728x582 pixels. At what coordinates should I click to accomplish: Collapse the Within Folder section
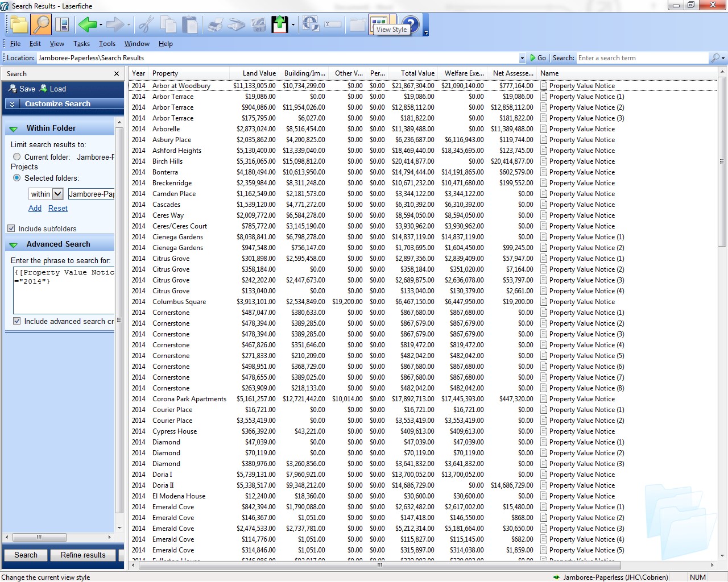(14, 128)
